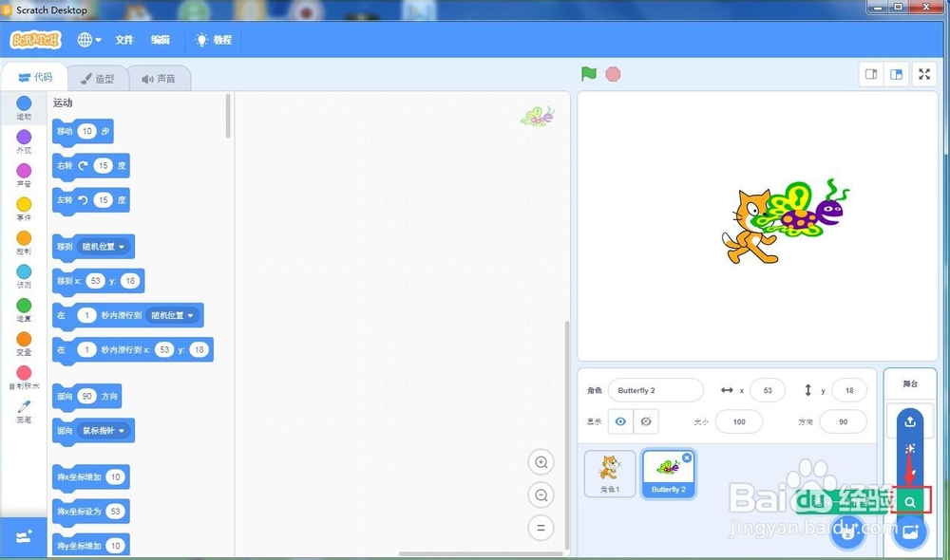Select the 自制积木 my blocks category
Screen dimensions: 950x560
tap(24, 378)
